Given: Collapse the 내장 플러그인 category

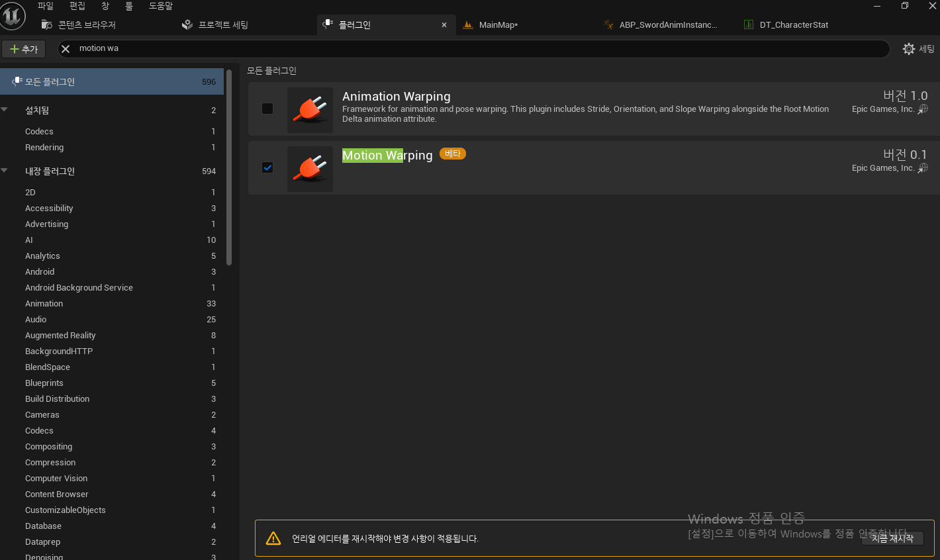Looking at the screenshot, I should (5, 171).
